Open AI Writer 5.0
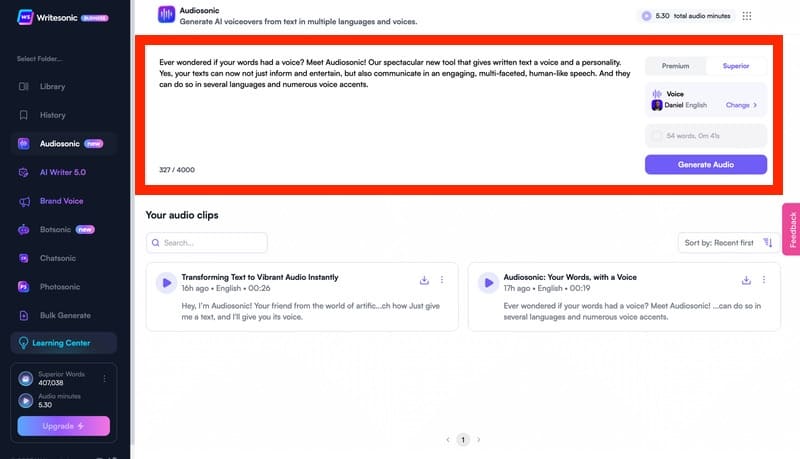This screenshot has height=459, width=800. tap(64, 172)
